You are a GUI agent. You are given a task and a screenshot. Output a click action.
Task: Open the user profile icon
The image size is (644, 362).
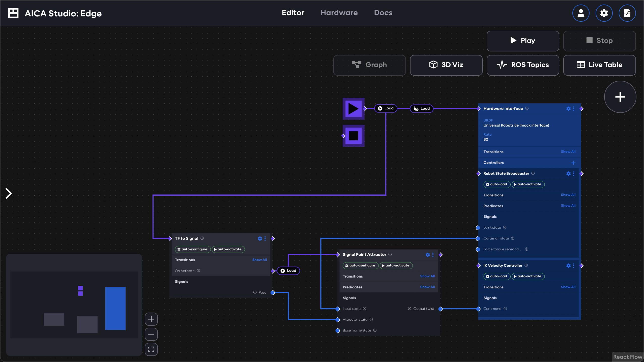click(581, 13)
